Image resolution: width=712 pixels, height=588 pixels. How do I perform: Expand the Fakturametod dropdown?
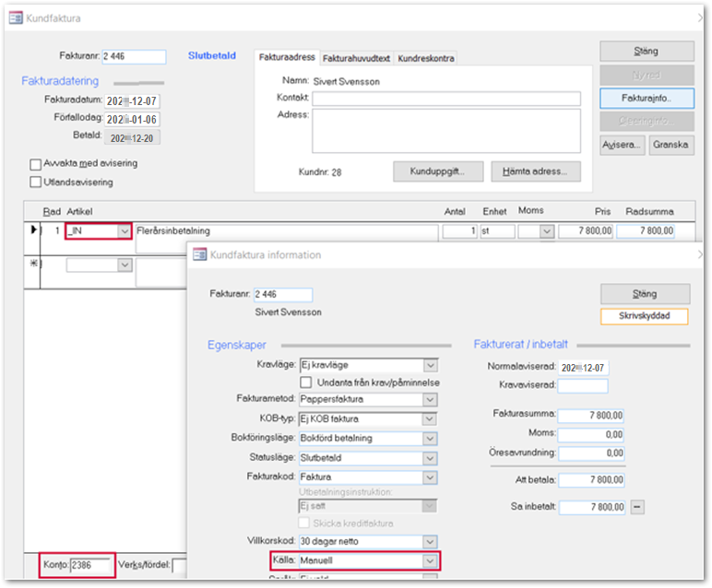(x=429, y=400)
